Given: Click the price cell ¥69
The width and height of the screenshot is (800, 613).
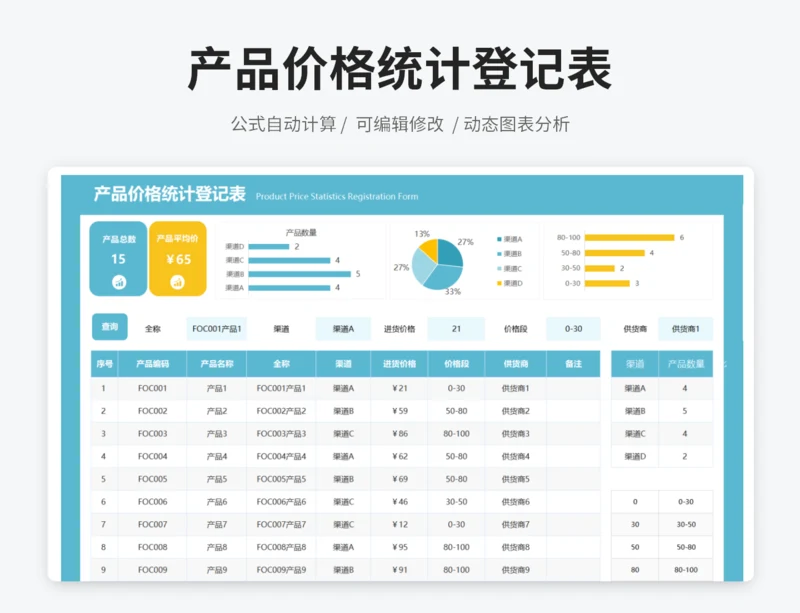Looking at the screenshot, I should 399,479.
